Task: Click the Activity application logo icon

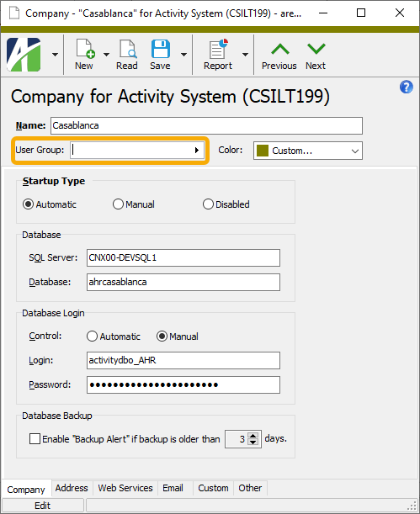Action: point(24,55)
